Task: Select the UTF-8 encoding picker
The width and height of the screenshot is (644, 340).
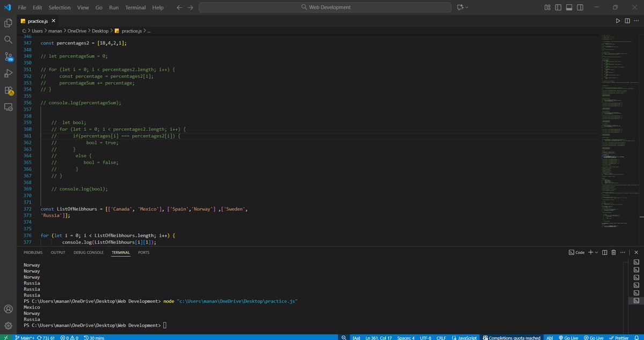Action: click(x=426, y=337)
